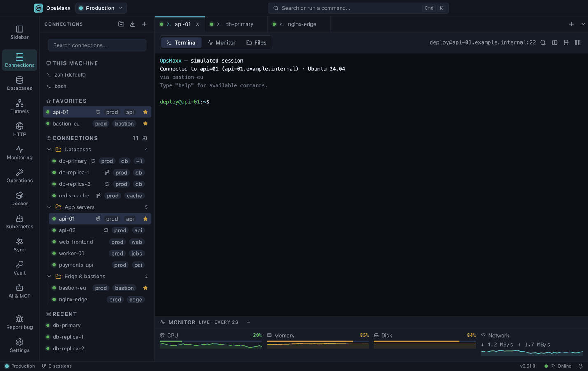Toggle star on bastion-eu under Edge & bastions
Image resolution: width=588 pixels, height=371 pixels.
click(145, 288)
